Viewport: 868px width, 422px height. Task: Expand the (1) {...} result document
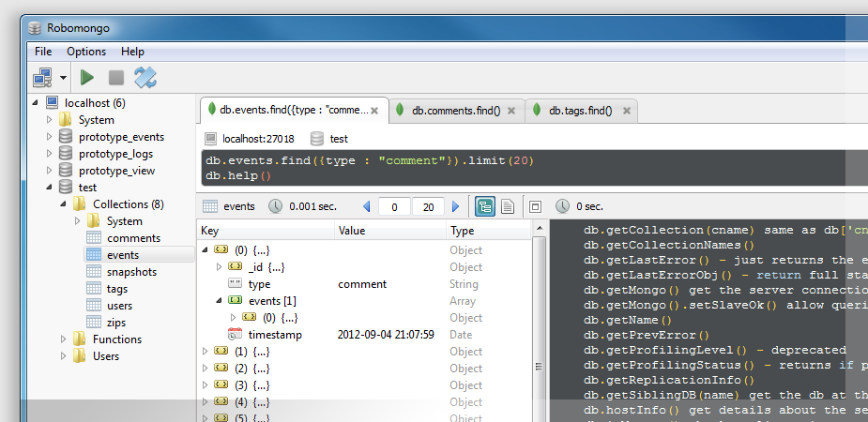[205, 352]
